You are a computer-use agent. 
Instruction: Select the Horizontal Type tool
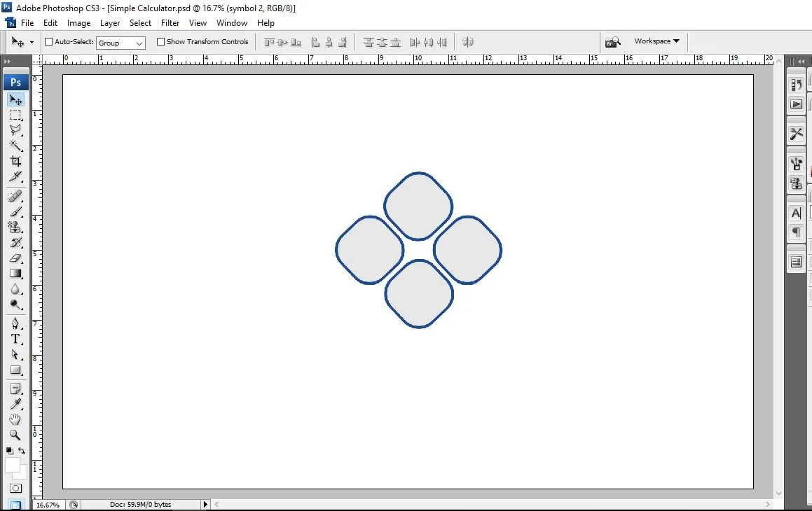[x=15, y=339]
